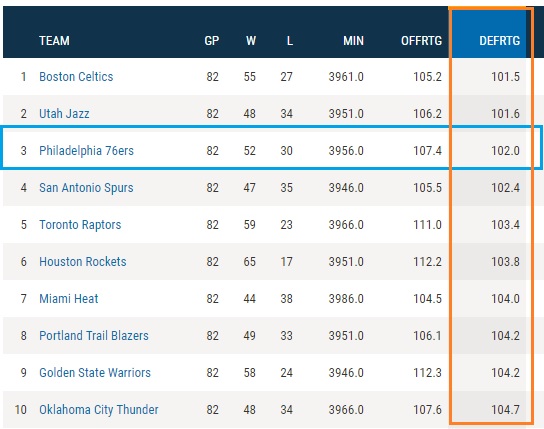Viewport: 544px width, 429px height.
Task: Sort table by L column header
Action: (290, 41)
